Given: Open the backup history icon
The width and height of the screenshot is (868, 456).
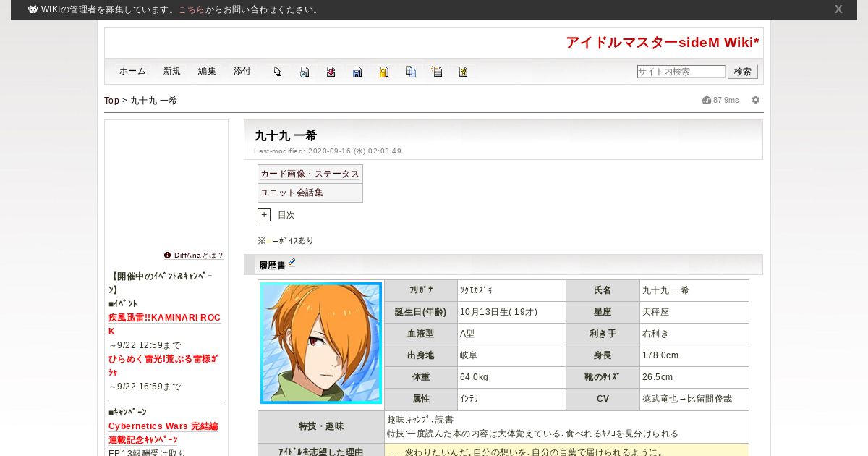Looking at the screenshot, I should click(x=305, y=72).
